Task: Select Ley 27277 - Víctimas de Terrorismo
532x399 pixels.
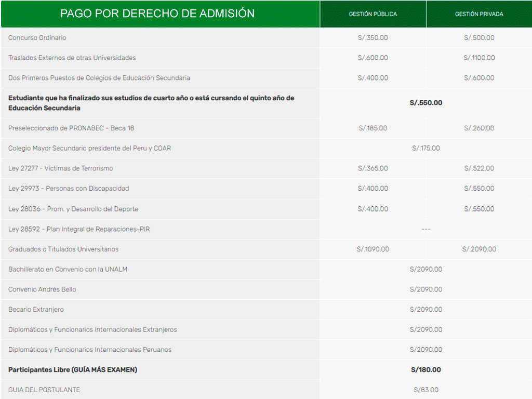Action: point(61,168)
